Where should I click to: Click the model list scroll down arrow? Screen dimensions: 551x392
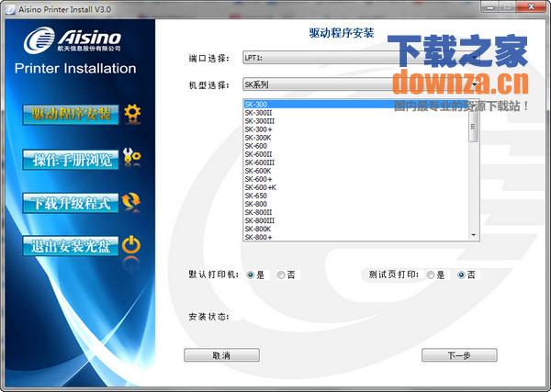pyautogui.click(x=473, y=235)
